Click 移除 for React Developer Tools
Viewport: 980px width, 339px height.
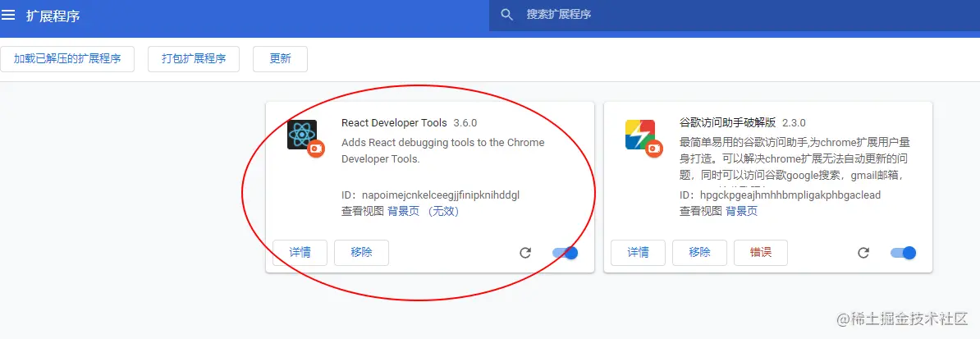[x=361, y=253]
